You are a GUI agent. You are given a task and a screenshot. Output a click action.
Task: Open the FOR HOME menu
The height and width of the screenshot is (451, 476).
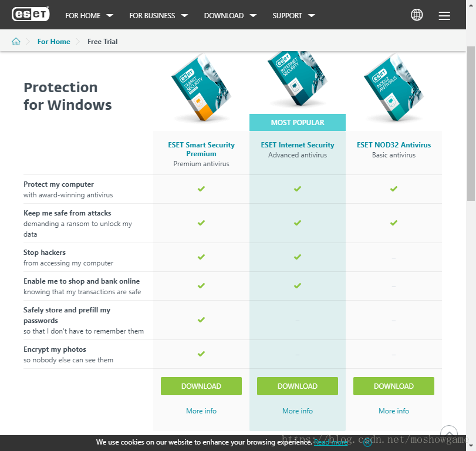click(x=83, y=15)
